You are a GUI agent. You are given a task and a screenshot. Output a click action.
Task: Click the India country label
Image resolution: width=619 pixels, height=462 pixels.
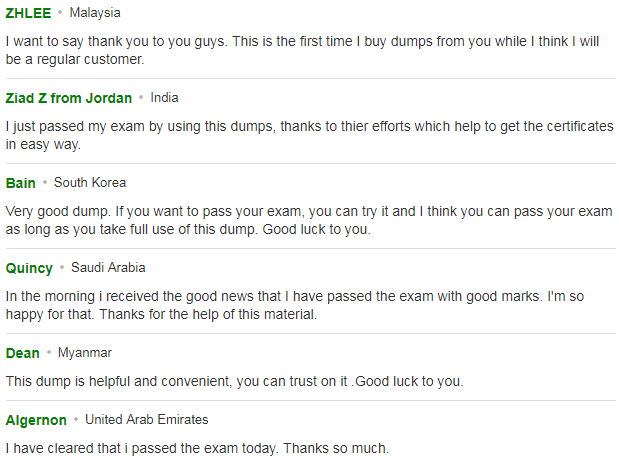pos(164,98)
